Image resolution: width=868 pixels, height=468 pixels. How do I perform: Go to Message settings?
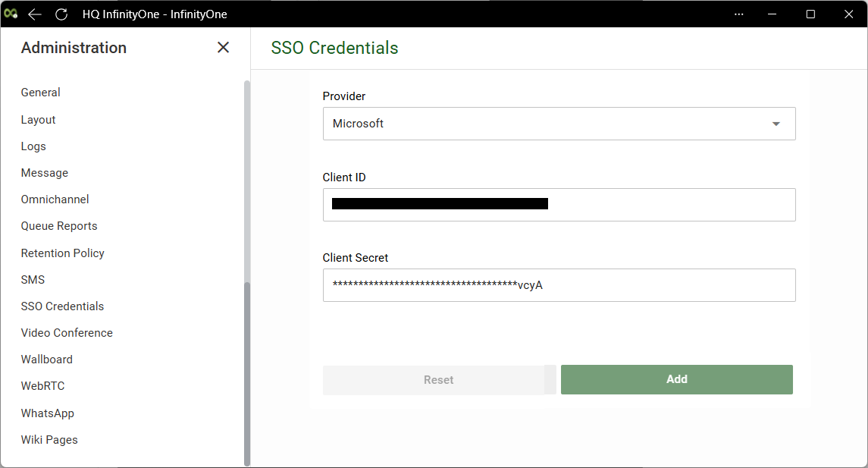(x=44, y=173)
